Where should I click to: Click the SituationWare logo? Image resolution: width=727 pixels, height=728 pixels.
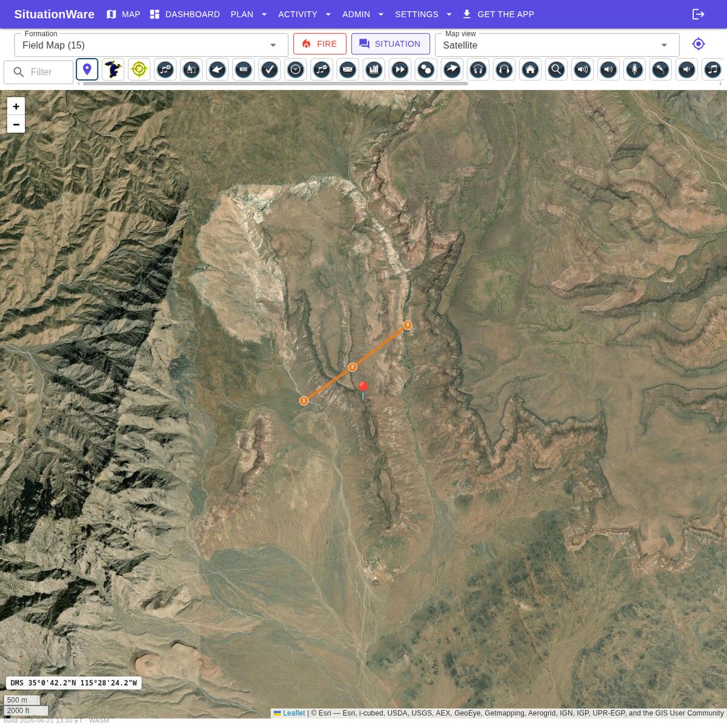point(55,14)
